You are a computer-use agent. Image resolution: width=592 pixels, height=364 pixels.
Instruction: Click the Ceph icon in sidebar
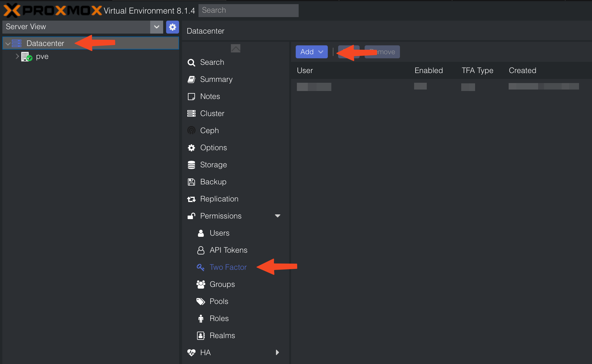[191, 130]
